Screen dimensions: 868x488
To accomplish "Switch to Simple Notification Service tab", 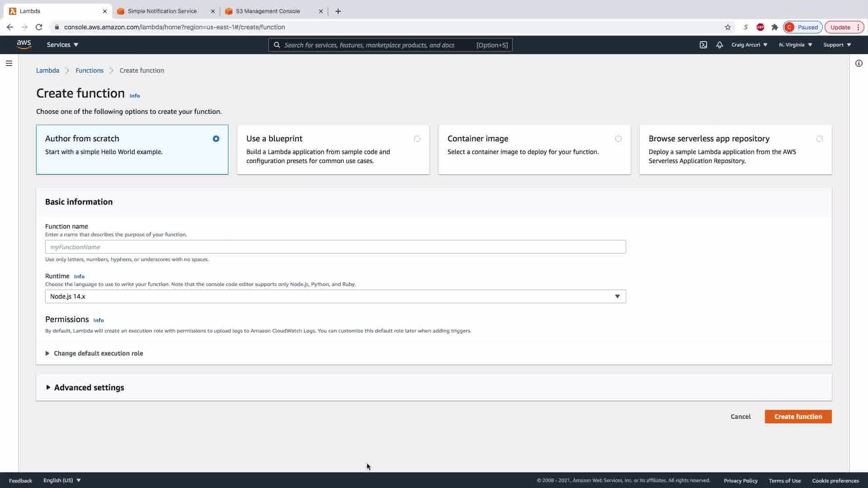I will (162, 11).
